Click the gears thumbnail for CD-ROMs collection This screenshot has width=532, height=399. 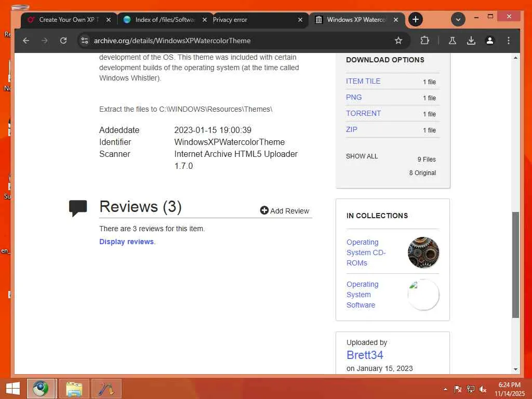[x=423, y=252]
